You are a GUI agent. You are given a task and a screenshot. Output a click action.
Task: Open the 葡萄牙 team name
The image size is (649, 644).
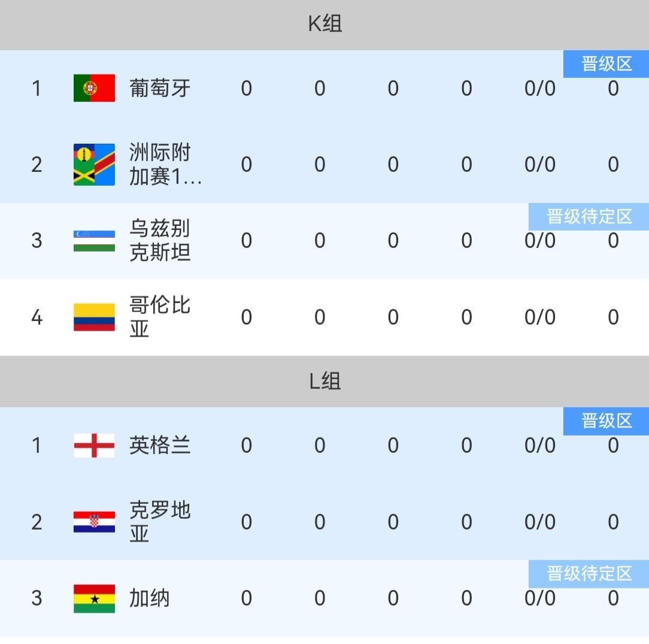pos(160,89)
